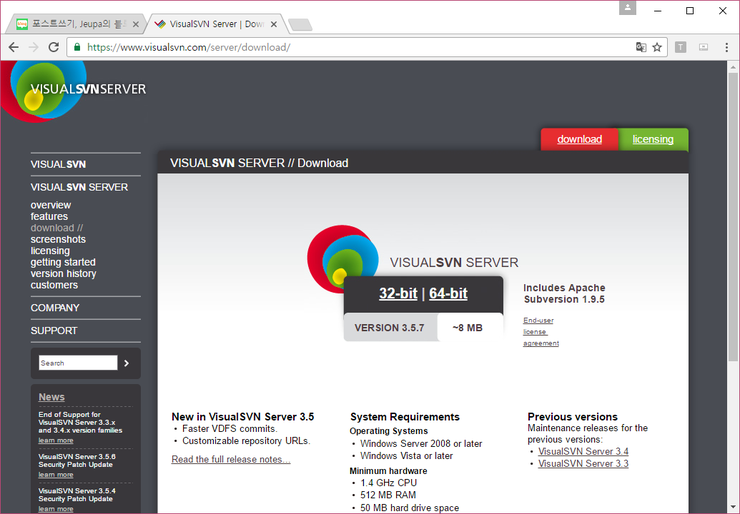Open the Chrome three-dot menu
Viewport: 740px width, 514px height.
click(x=726, y=47)
